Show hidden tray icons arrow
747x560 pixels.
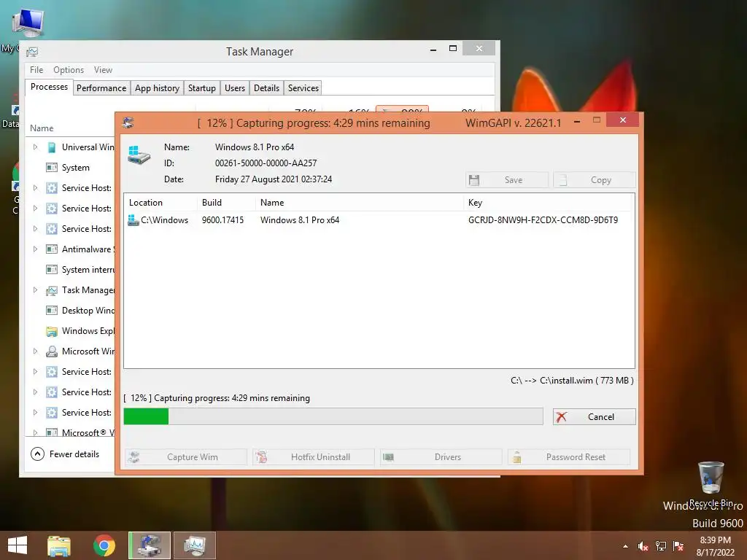click(x=625, y=546)
